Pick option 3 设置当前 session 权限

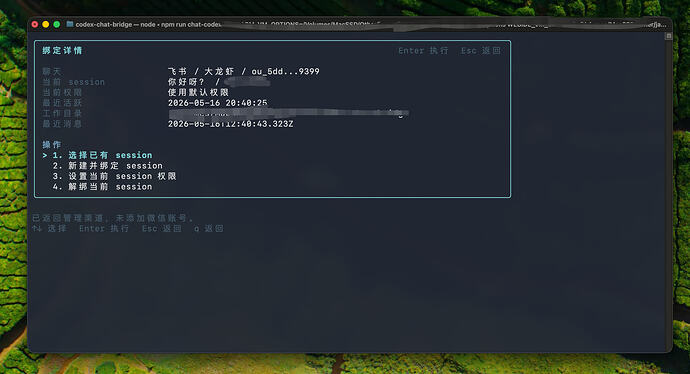(114, 176)
